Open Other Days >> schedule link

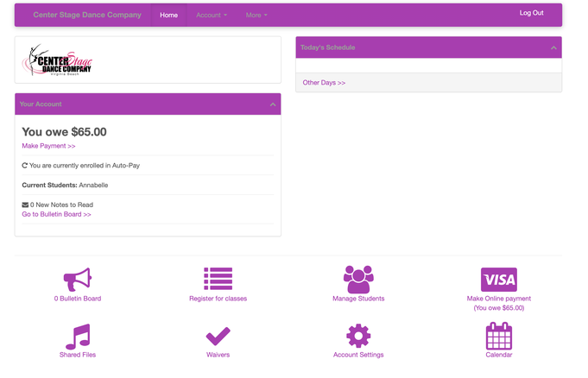point(324,83)
